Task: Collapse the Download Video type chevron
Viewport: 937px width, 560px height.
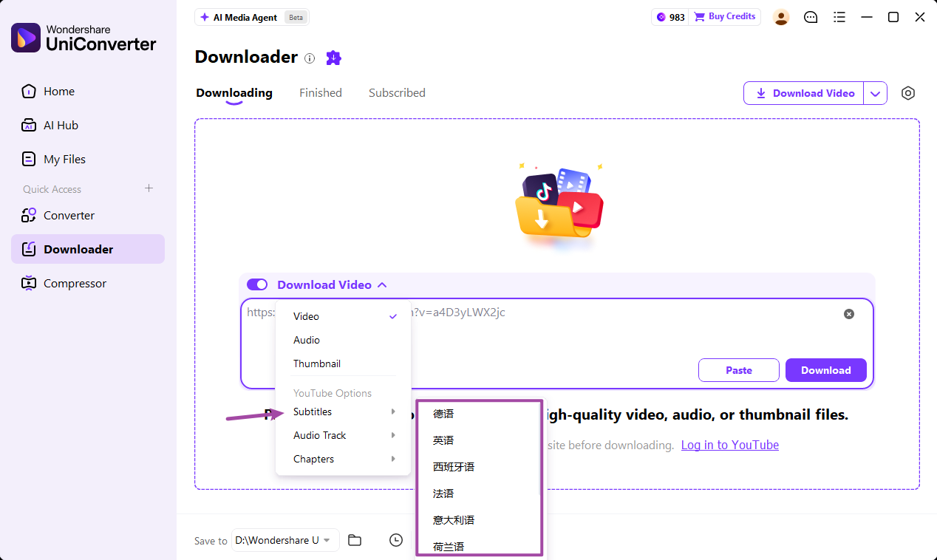Action: tap(382, 284)
